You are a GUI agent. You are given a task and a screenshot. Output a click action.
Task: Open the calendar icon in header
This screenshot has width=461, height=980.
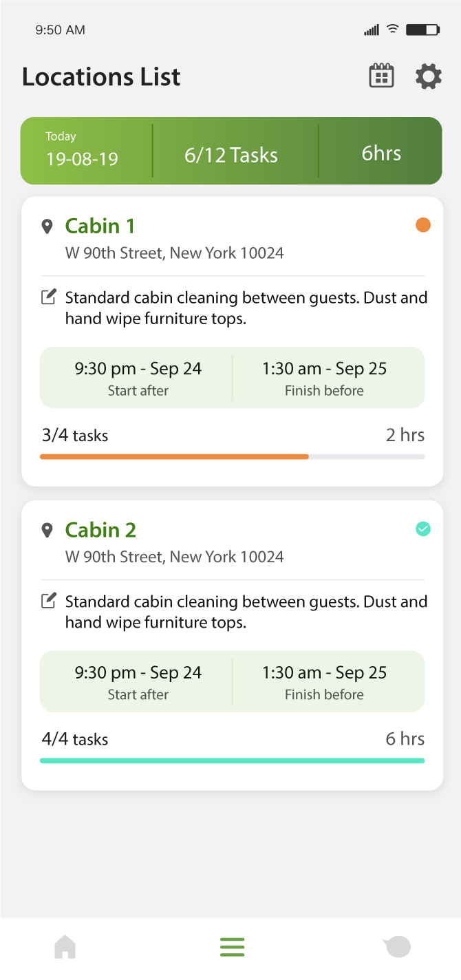point(381,76)
